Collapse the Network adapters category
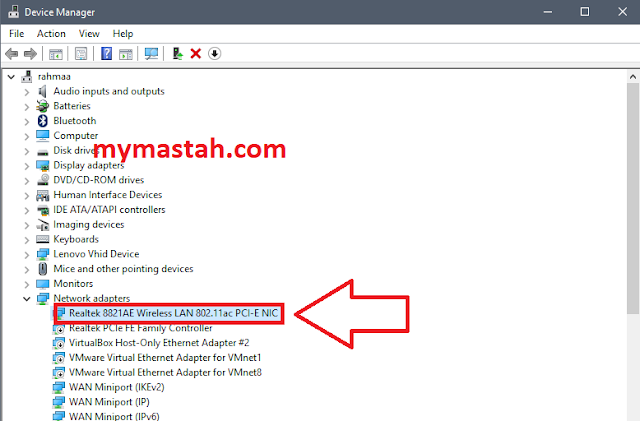This screenshot has width=640, height=421. click(27, 298)
